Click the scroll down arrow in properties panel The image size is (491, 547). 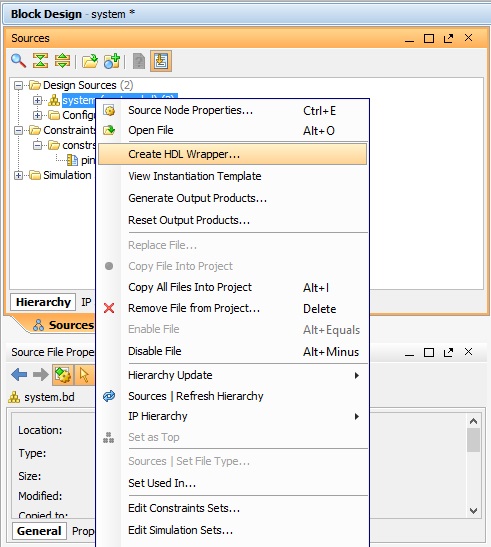473,511
